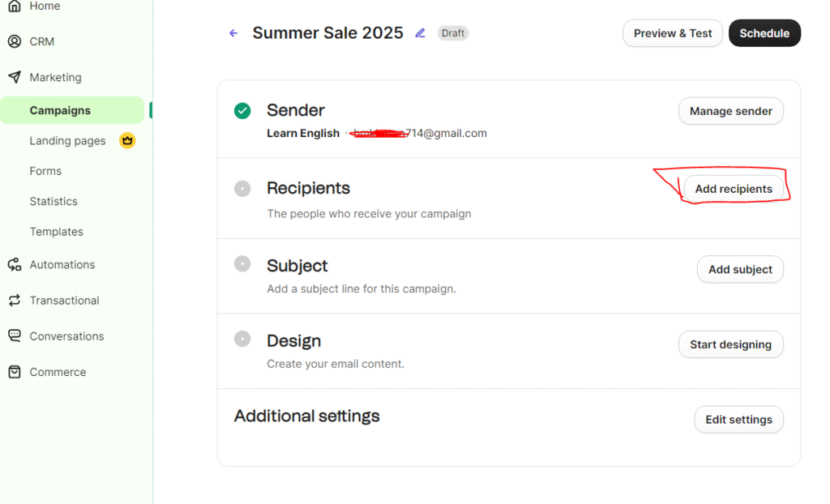Viewport: 830px width, 504px height.
Task: Click the crown icon beside Landing pages
Action: 127,140
